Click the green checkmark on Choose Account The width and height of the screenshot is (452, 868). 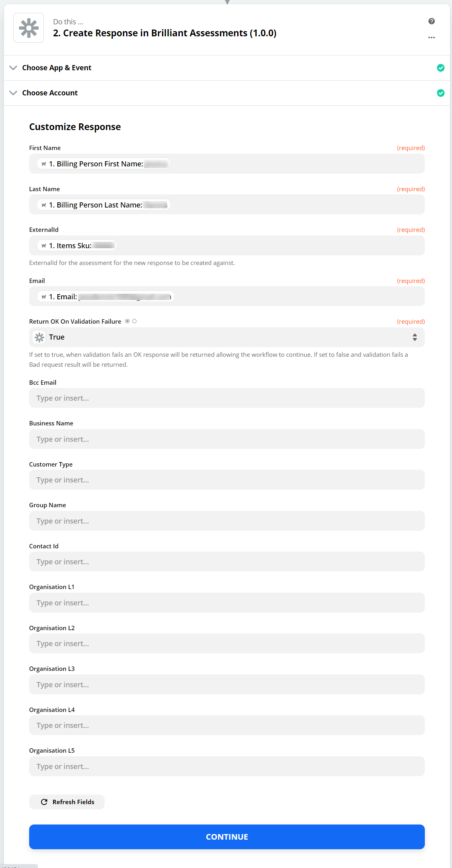point(440,93)
